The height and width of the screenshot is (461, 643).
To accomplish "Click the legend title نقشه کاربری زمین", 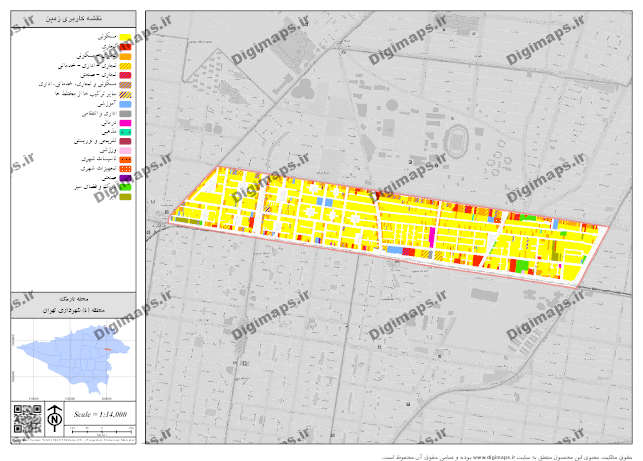I will click(x=74, y=19).
